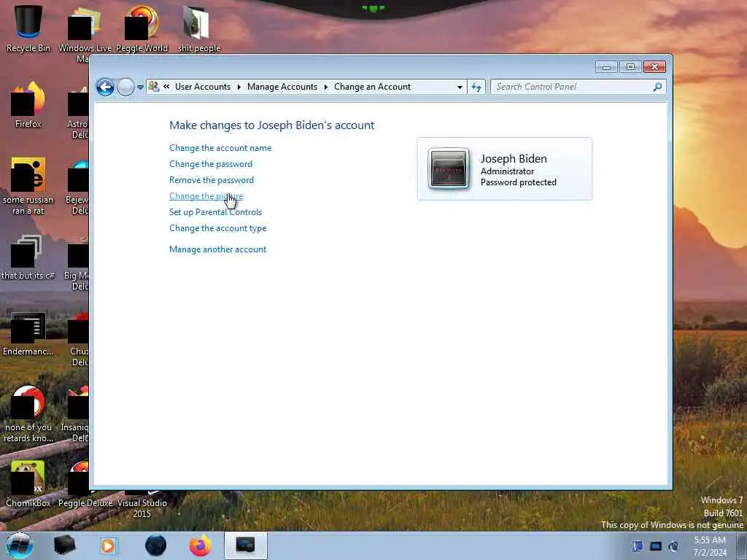
Task: Navigate to User Accounts breadcrumb
Action: tap(203, 87)
